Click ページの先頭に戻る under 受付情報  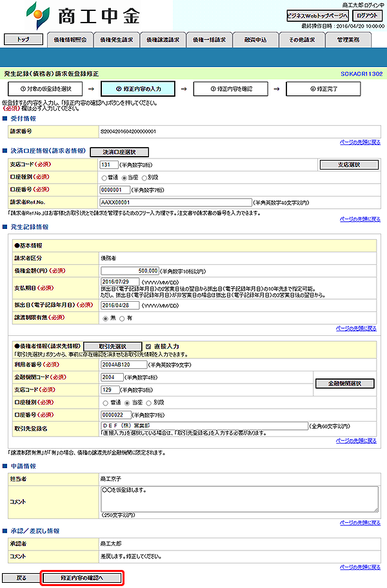(x=360, y=142)
